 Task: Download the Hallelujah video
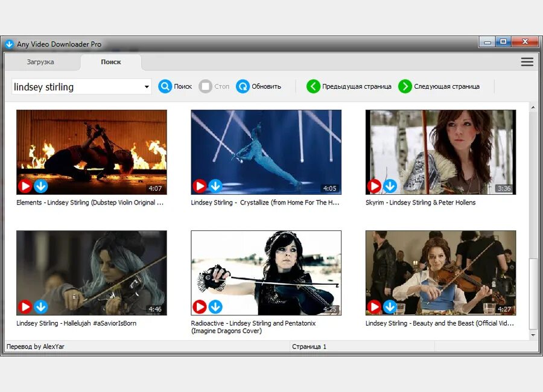tap(41, 307)
